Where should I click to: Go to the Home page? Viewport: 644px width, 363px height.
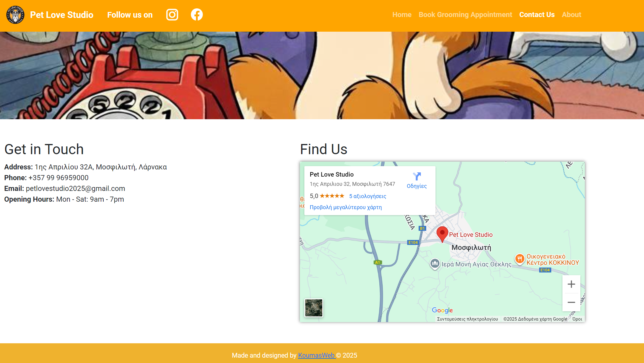click(x=402, y=15)
